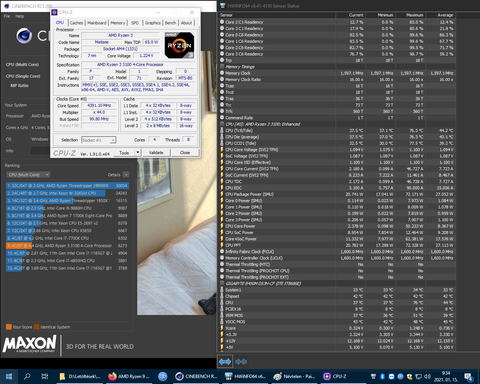This screenshot has width=480, height=384.
Task: Select ranking row Intel Core i7-4850HQ CPU
Action: [x=67, y=261]
